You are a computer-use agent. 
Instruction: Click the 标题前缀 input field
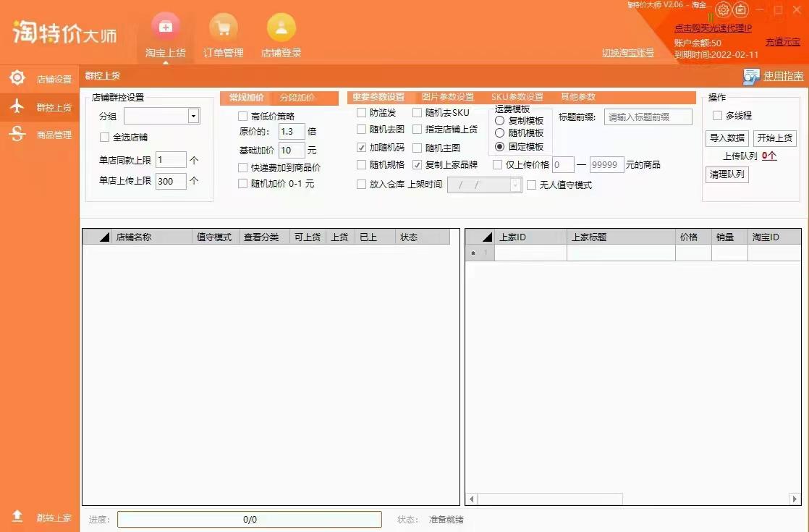(x=648, y=117)
